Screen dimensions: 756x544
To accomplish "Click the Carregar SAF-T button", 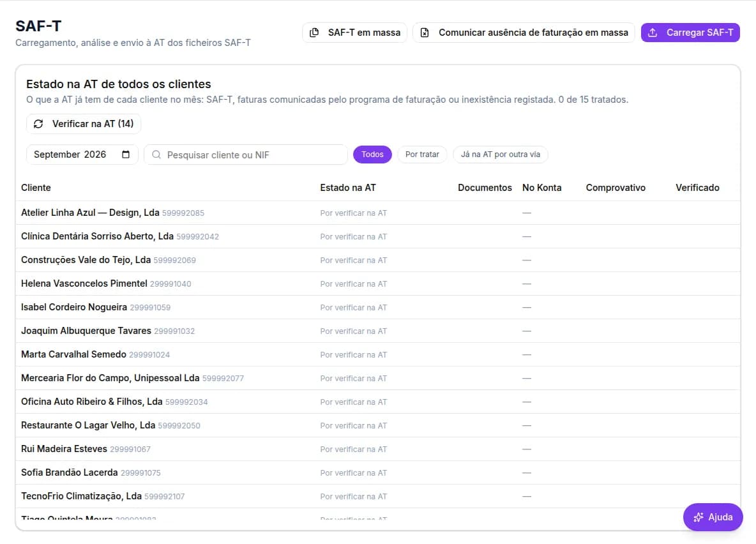I will coord(690,33).
